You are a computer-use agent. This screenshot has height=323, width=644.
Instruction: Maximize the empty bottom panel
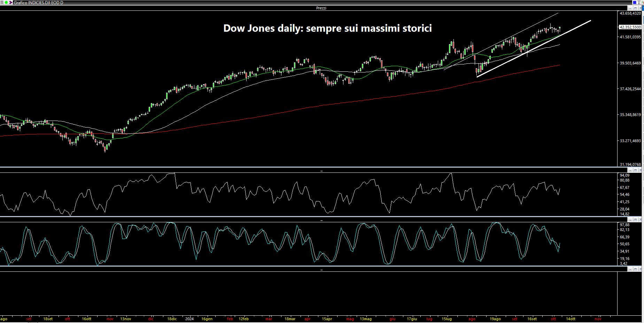pos(635,269)
